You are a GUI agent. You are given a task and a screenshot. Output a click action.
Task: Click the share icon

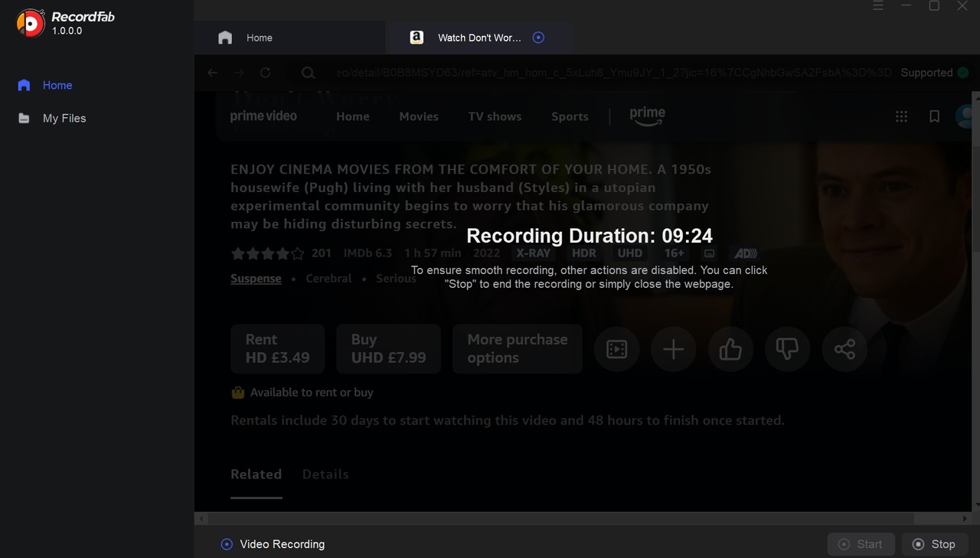[x=844, y=350]
